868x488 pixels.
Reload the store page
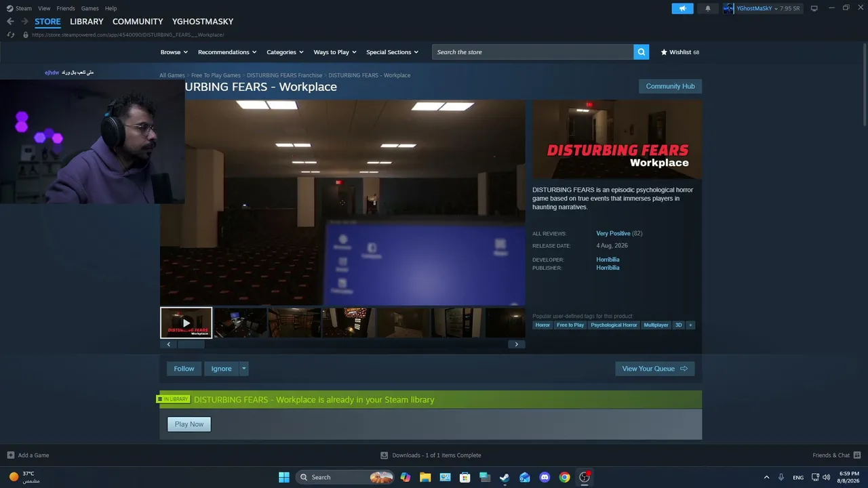tap(11, 35)
